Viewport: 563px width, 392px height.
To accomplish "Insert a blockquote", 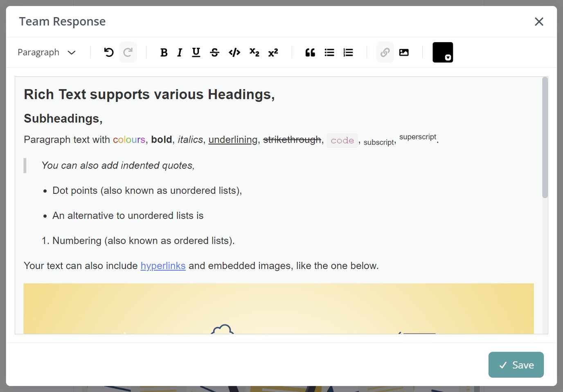I will [310, 52].
